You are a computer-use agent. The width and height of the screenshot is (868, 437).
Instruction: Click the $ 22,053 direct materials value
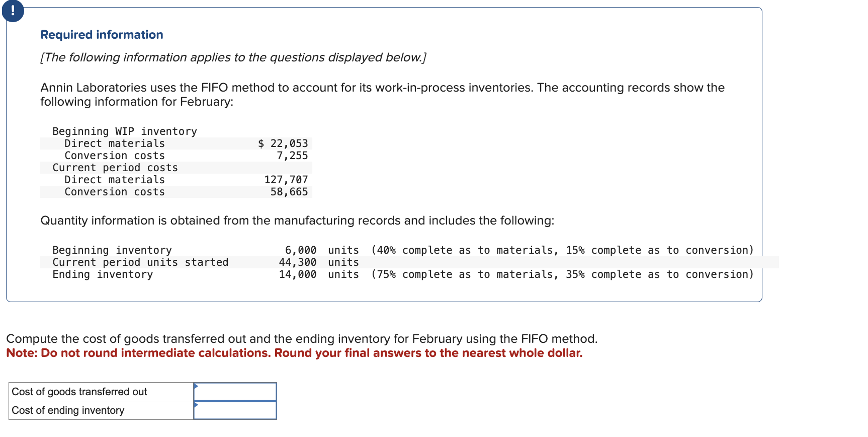click(x=283, y=143)
